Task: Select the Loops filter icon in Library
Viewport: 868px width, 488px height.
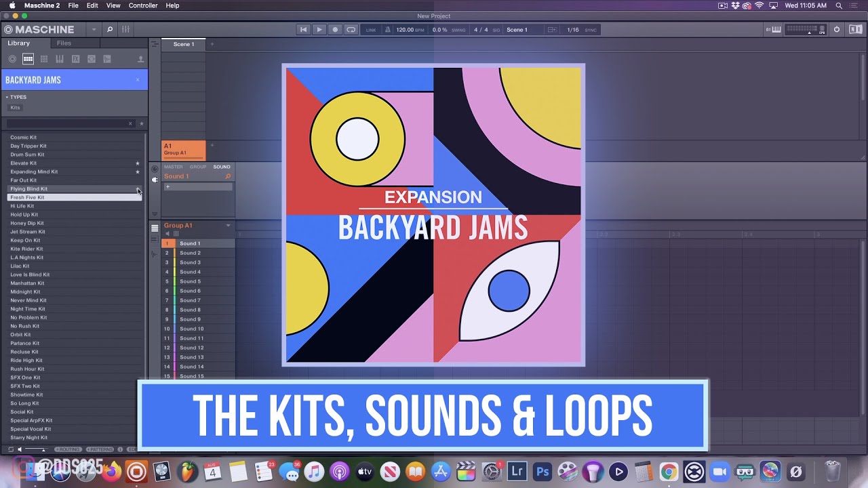Action: tap(92, 60)
